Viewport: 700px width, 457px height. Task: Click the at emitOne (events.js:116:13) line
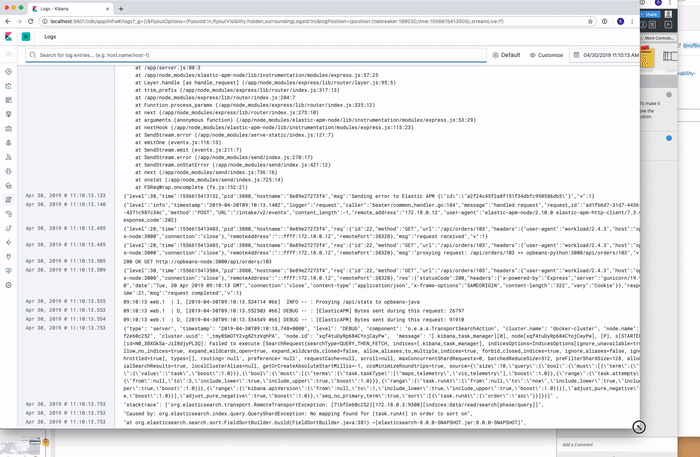(178, 142)
